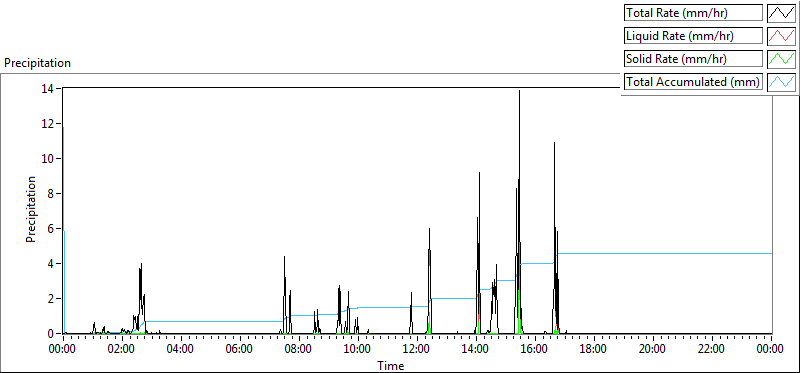Click the 08:00 label on time axis
The height and width of the screenshot is (373, 800).
pos(298,349)
